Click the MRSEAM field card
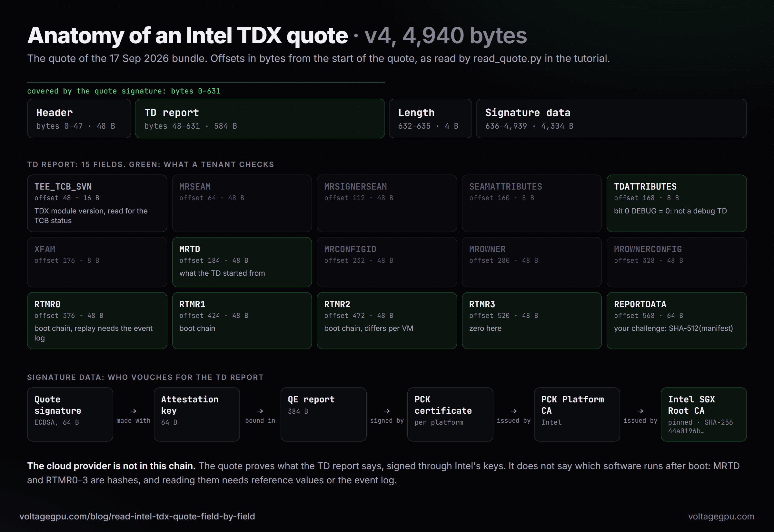The width and height of the screenshot is (774, 532). coord(242,203)
